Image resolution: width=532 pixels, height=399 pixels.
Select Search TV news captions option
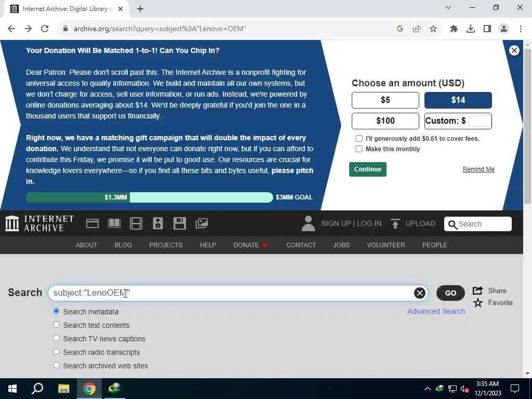pos(56,338)
